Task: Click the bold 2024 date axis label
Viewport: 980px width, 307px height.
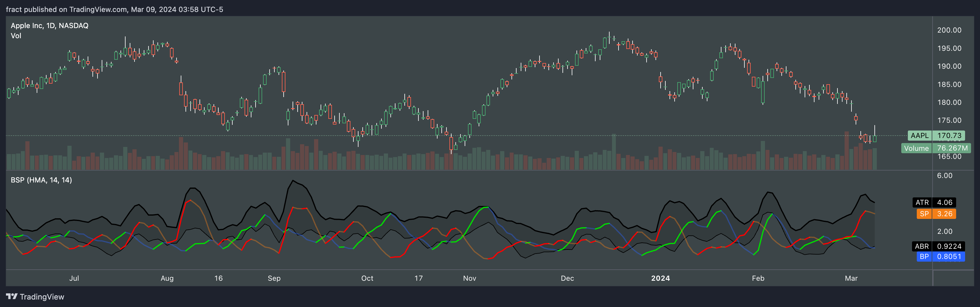Action: point(660,278)
